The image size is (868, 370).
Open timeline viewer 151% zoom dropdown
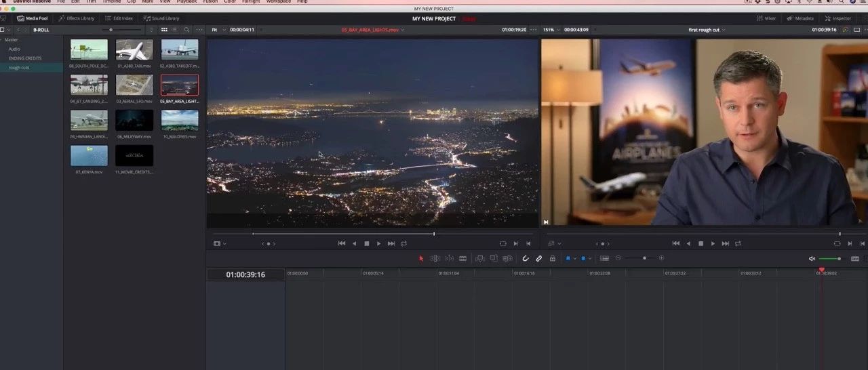tap(551, 30)
